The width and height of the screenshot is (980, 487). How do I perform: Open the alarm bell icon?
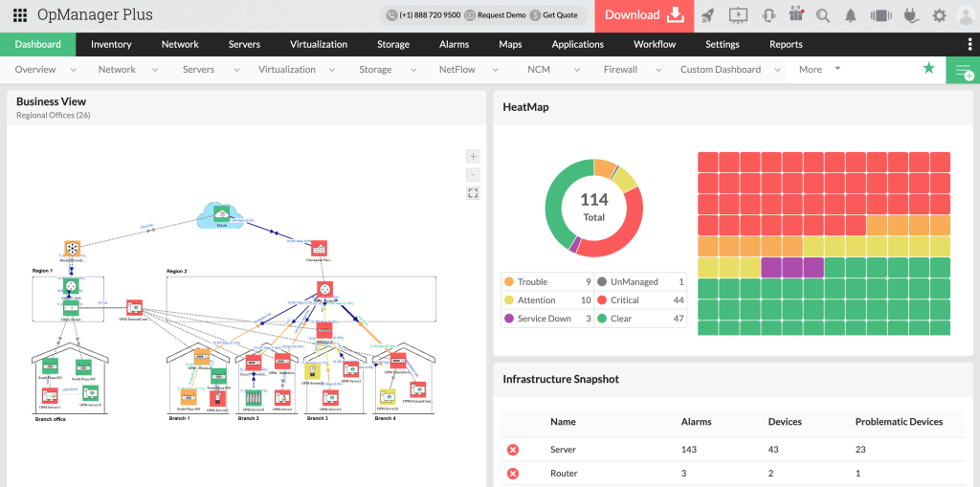pyautogui.click(x=851, y=16)
